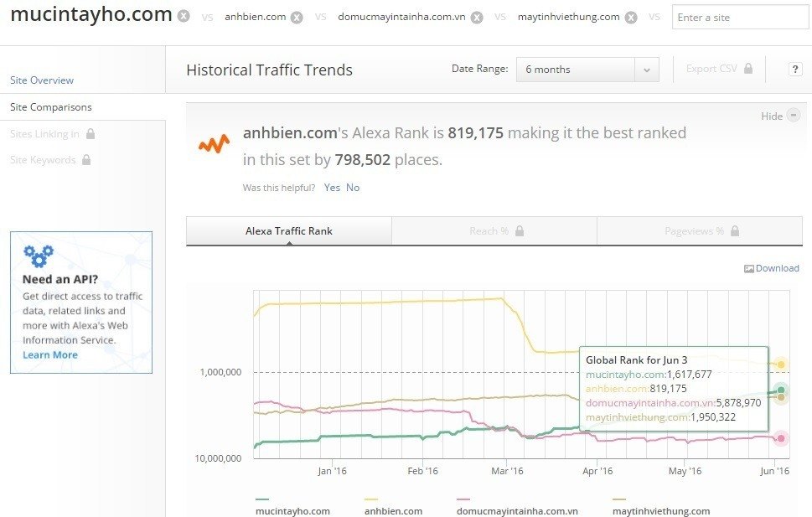Click the Jun '16 axis label

775,471
